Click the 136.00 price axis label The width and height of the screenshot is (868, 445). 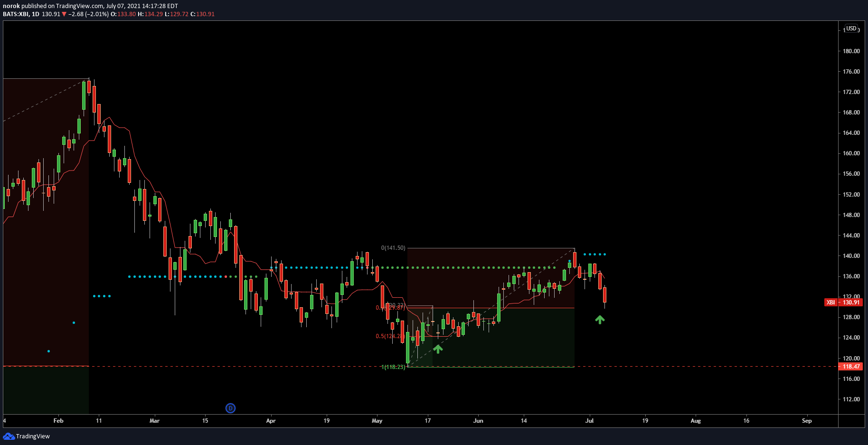coord(851,276)
